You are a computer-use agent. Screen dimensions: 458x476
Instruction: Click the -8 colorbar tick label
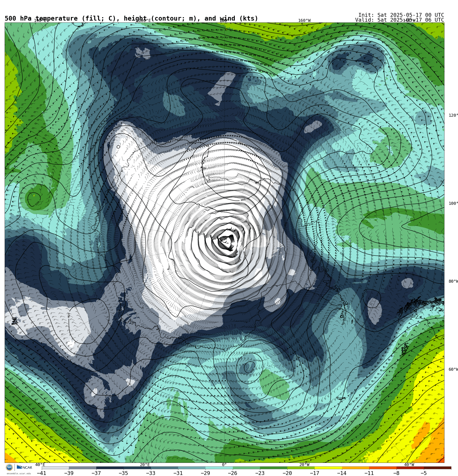[x=396, y=473]
